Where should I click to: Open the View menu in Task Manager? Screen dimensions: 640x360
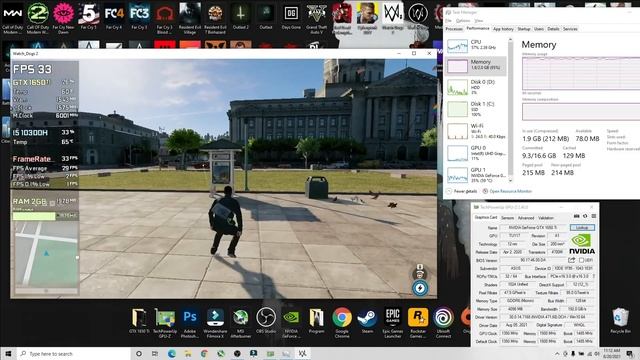479,20
